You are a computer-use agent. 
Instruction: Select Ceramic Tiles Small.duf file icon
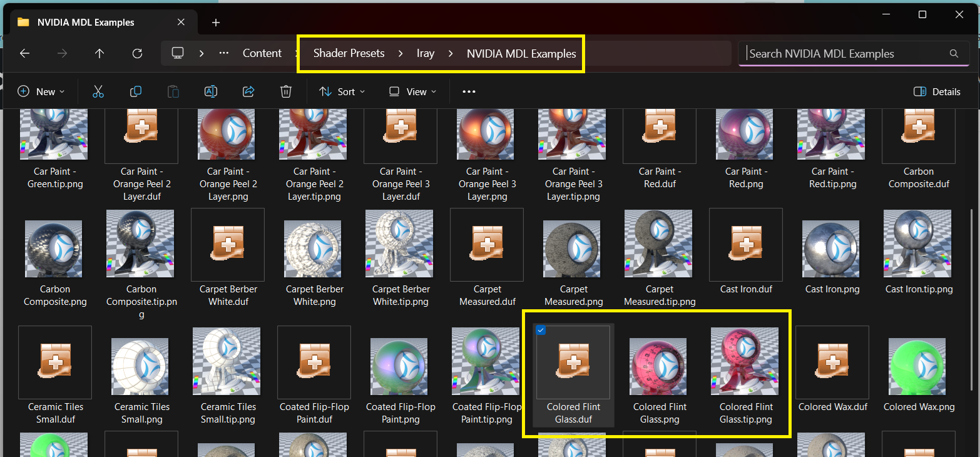tap(55, 362)
